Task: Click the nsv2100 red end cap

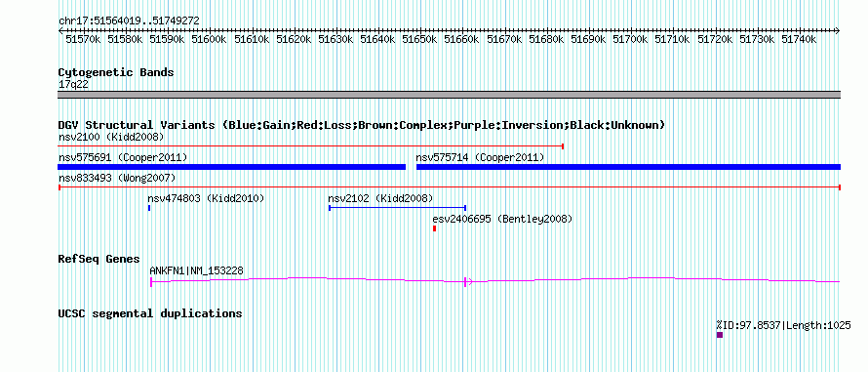Action: tap(563, 146)
